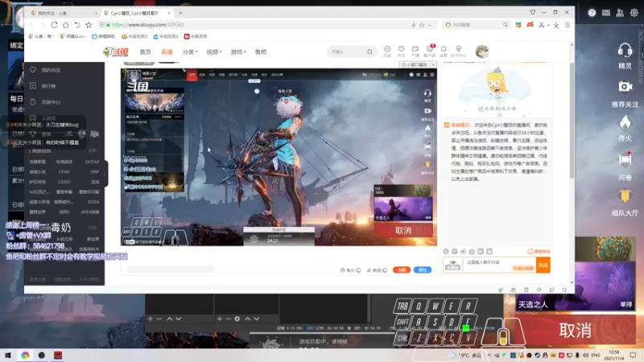Image resolution: width=644 pixels, height=362 pixels.
Task: Click the red 取消 button inside stream video
Action: [403, 230]
